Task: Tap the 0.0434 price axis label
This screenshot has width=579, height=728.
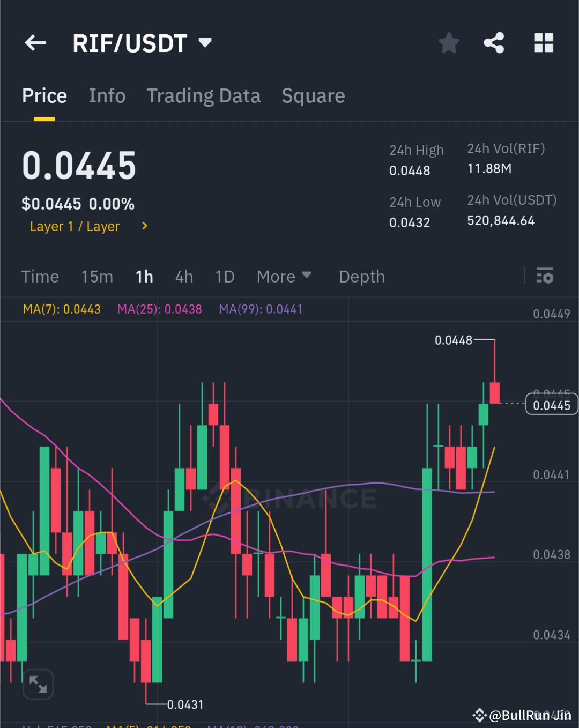Action: pos(552,635)
